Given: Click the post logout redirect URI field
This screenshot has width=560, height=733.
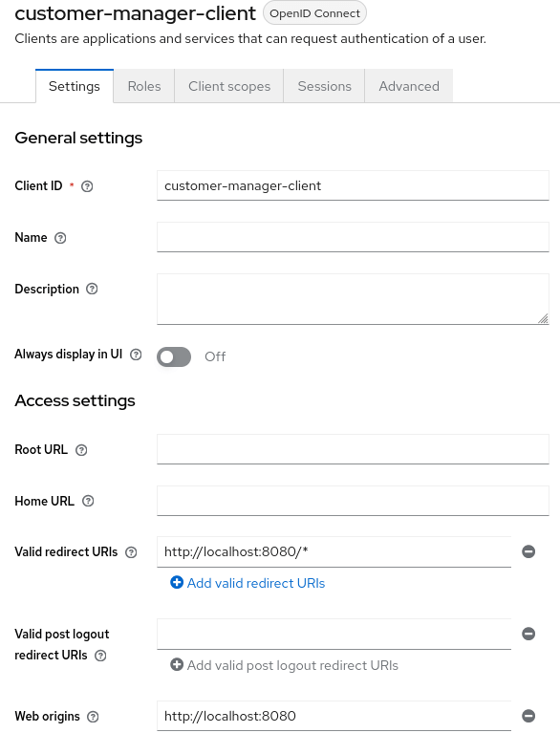Looking at the screenshot, I should (334, 635).
